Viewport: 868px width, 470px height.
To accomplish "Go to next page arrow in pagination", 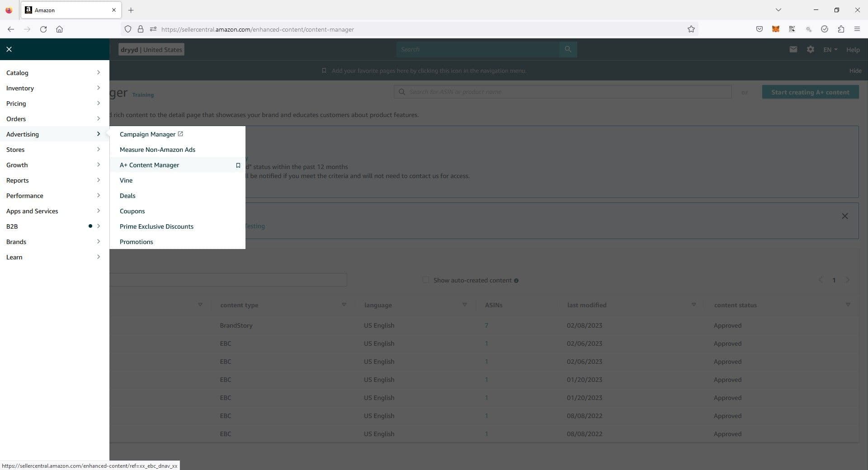I will click(848, 280).
